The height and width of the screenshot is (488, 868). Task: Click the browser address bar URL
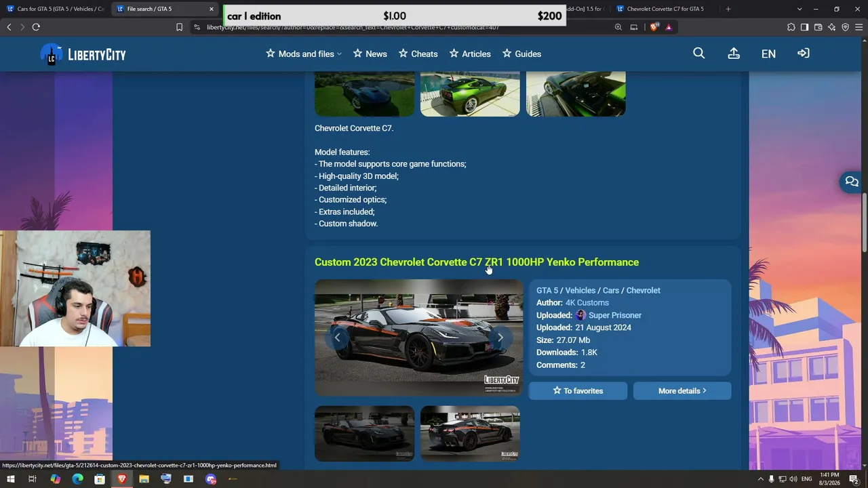click(x=353, y=27)
